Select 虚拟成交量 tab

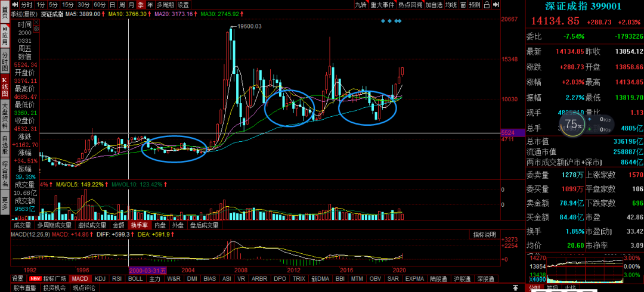tap(92, 225)
